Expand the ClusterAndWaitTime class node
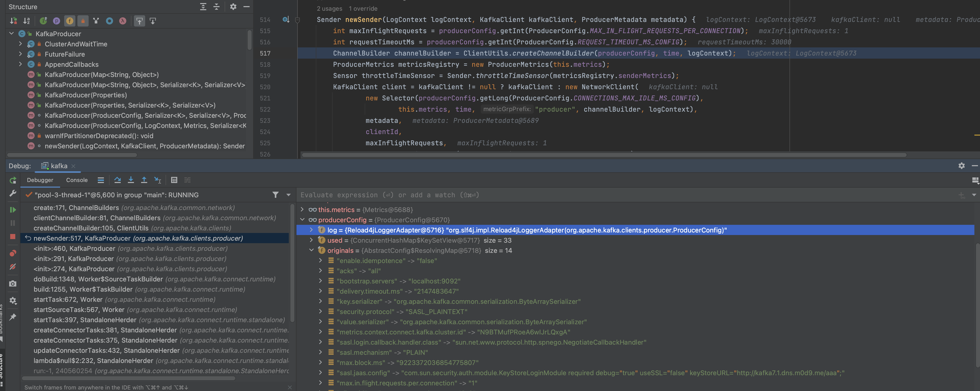This screenshot has width=980, height=391. click(x=21, y=44)
